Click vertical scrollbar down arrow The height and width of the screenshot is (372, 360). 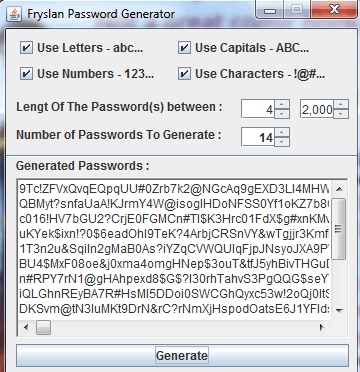tap(339, 310)
